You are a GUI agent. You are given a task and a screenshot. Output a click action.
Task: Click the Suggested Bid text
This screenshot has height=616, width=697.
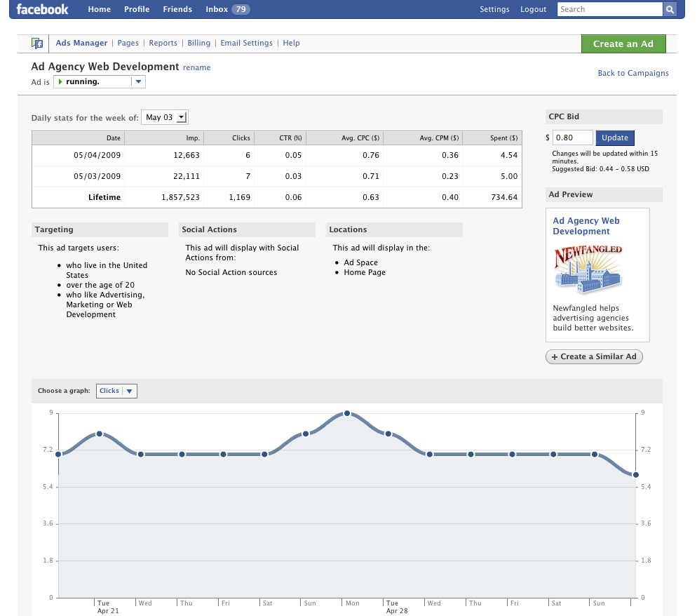coord(600,169)
